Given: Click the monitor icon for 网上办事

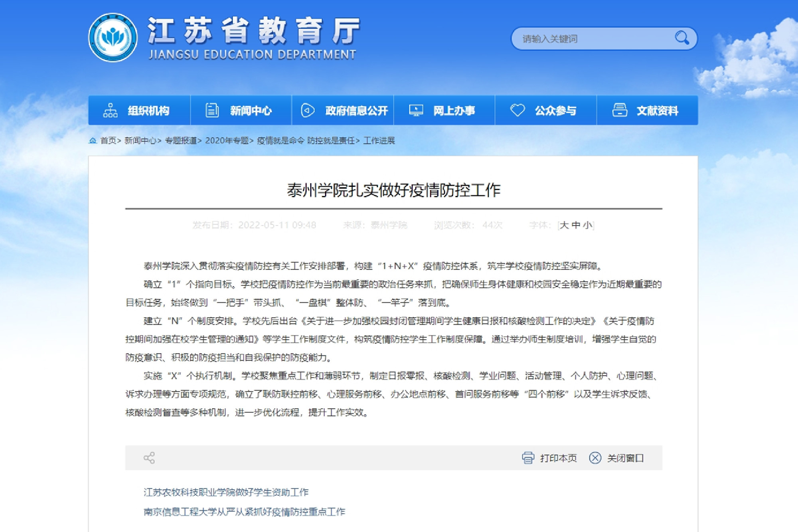Looking at the screenshot, I should point(416,110).
